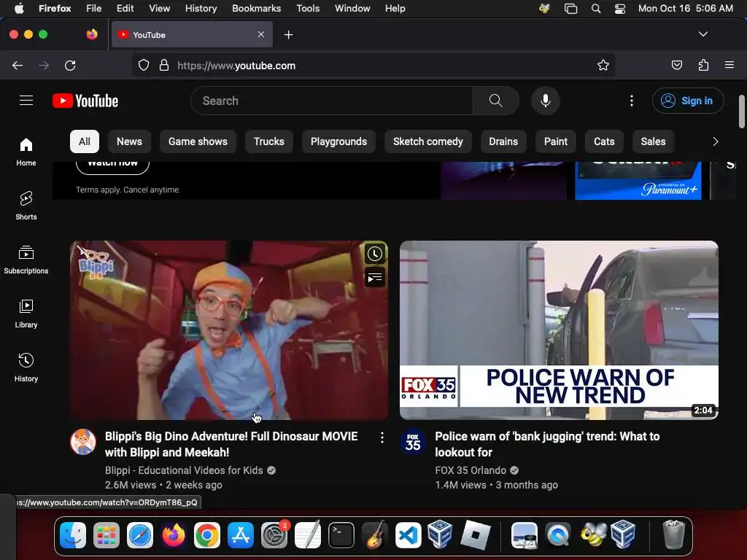Select the Trucks filter chip
The image size is (747, 560).
[x=268, y=141]
